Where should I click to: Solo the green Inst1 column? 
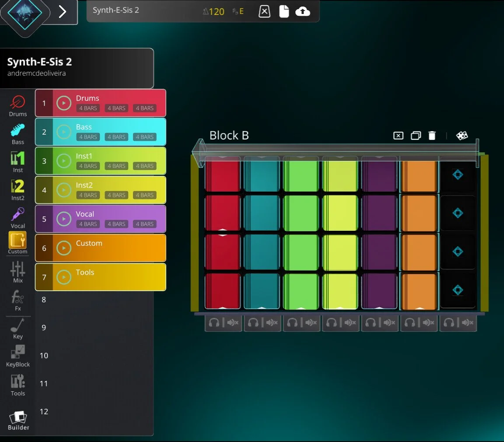(x=292, y=323)
